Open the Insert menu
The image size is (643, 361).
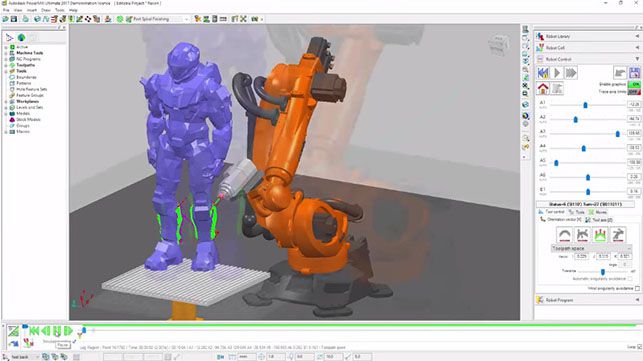(32, 10)
